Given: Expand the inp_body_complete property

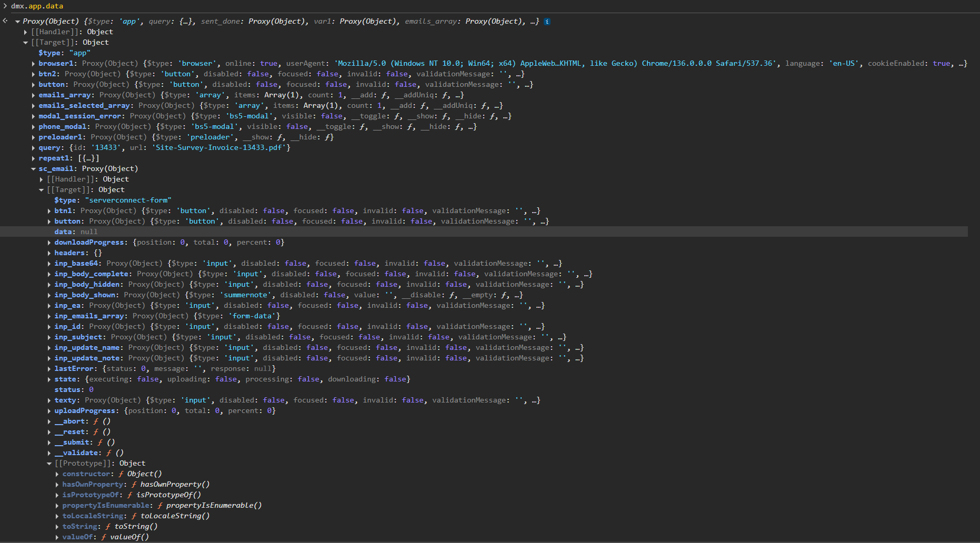Looking at the screenshot, I should tap(49, 274).
